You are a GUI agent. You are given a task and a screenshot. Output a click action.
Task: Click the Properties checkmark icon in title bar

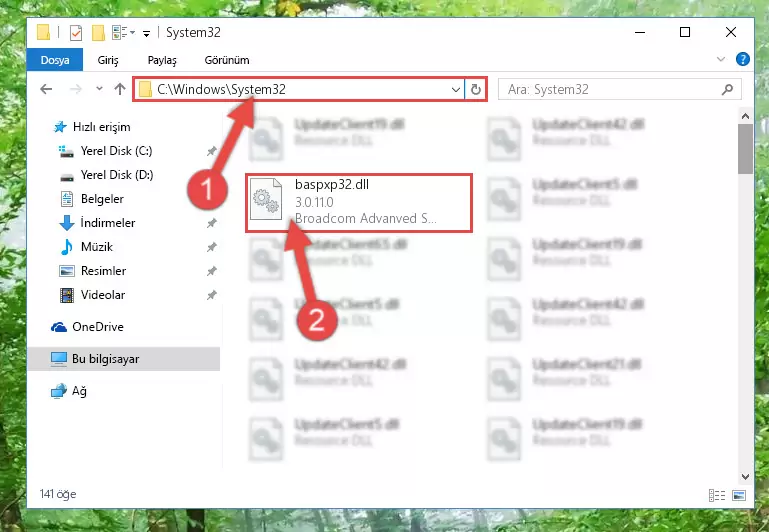pos(76,33)
